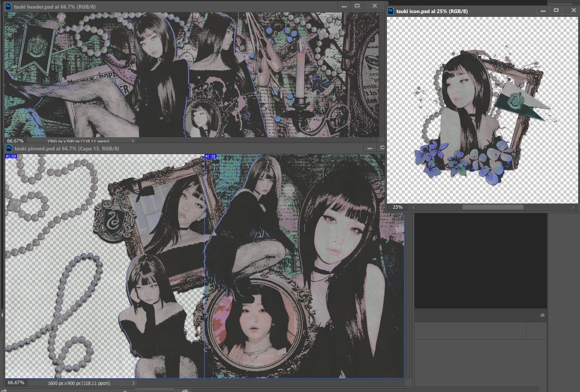
Task: Close the tsuki icon.psd window
Action: pos(574,11)
